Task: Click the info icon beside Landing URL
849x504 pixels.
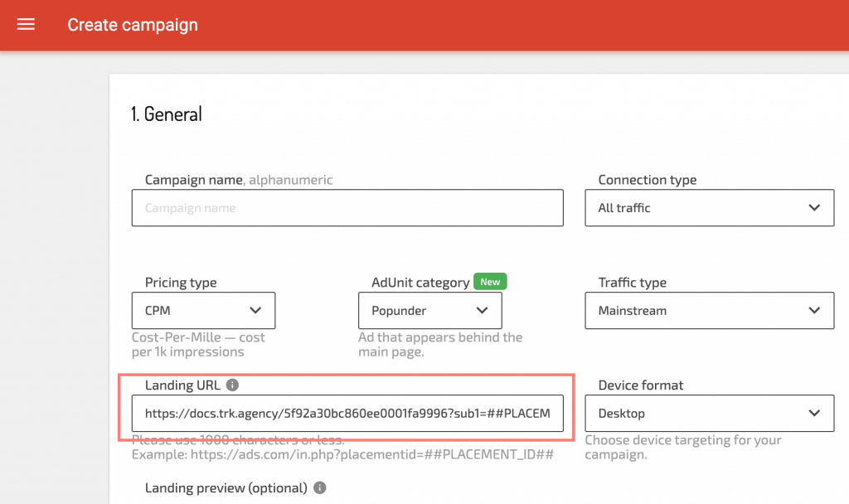Action: click(x=233, y=385)
